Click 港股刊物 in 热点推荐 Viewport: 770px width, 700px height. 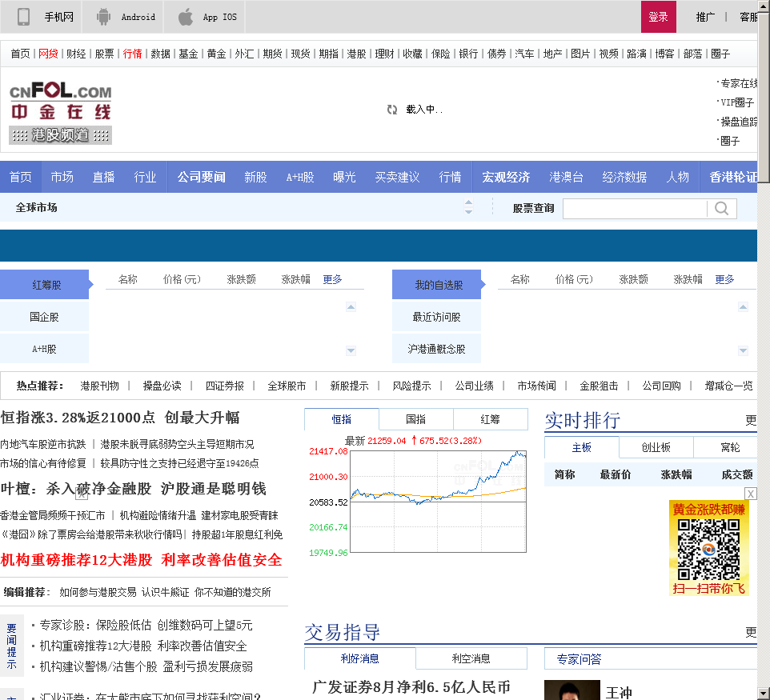[100, 386]
